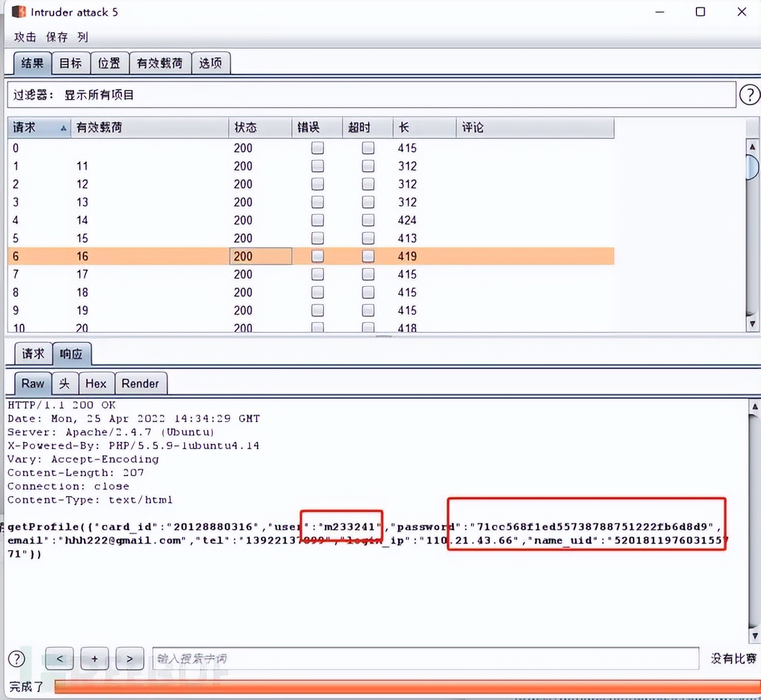Open the 攻击 menu

[24, 37]
